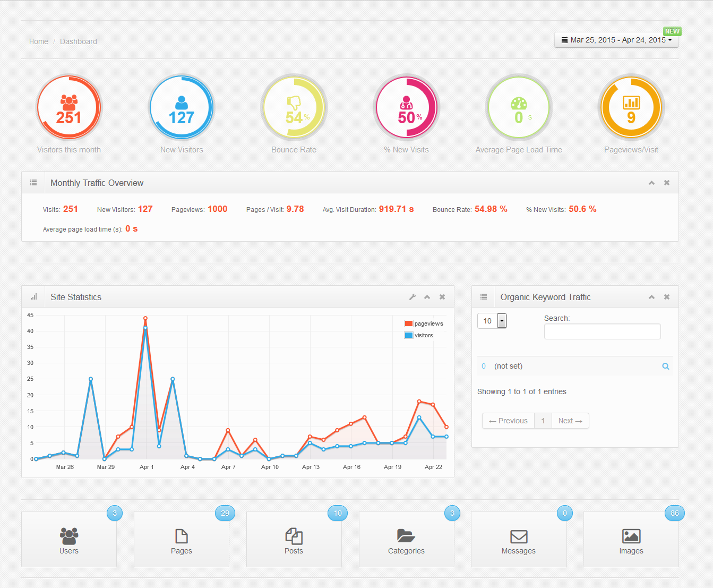Click the Previous pagination button
Screen dimensions: 713x588
tap(508, 421)
